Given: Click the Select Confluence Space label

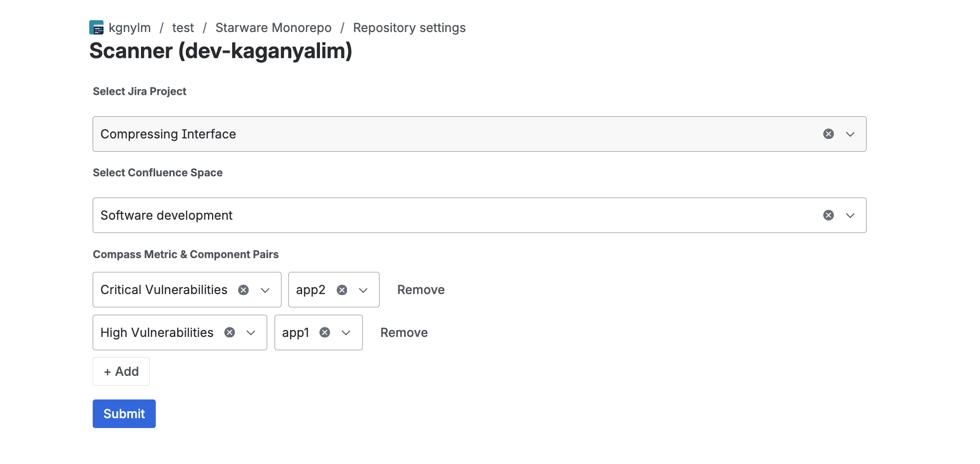Looking at the screenshot, I should click(x=158, y=172).
